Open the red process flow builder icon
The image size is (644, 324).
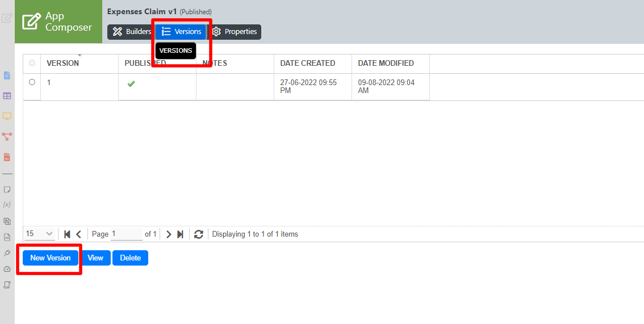click(x=7, y=136)
